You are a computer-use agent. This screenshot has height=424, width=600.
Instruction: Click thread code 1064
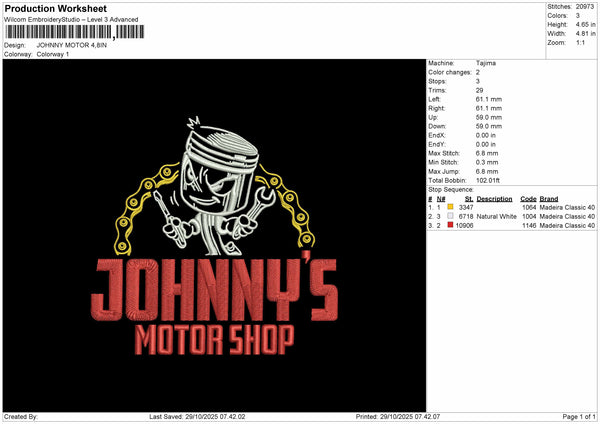coord(529,207)
